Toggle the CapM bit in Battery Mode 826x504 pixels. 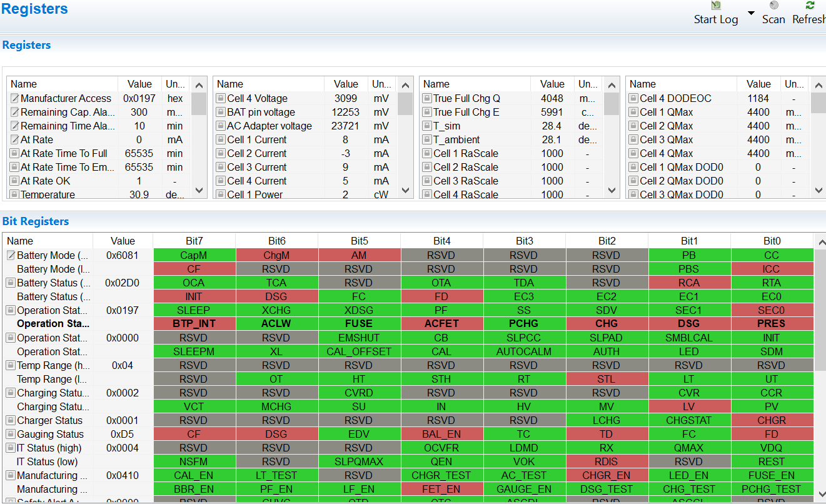point(194,255)
